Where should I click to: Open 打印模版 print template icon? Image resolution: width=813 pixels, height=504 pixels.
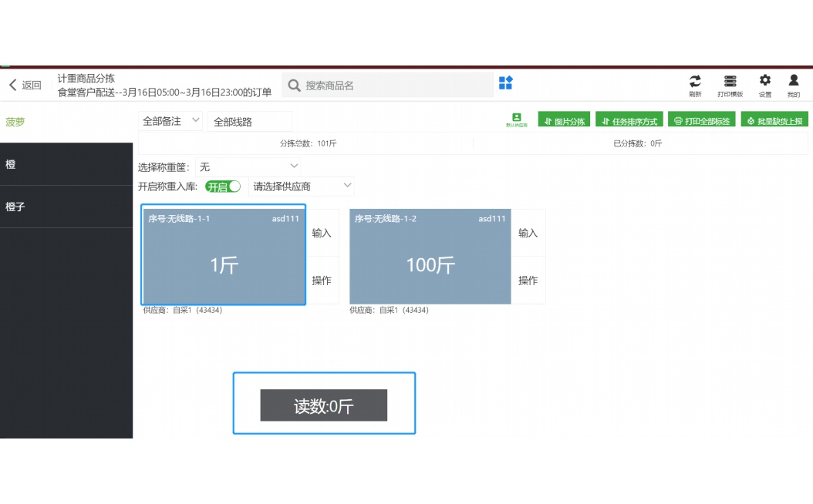point(730,86)
